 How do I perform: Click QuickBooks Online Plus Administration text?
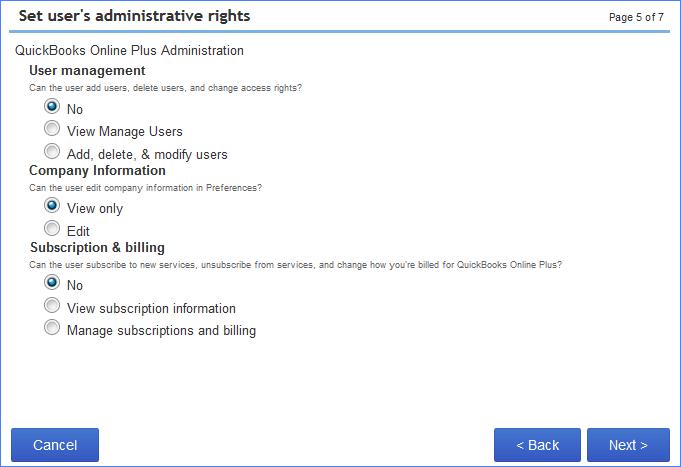click(129, 50)
